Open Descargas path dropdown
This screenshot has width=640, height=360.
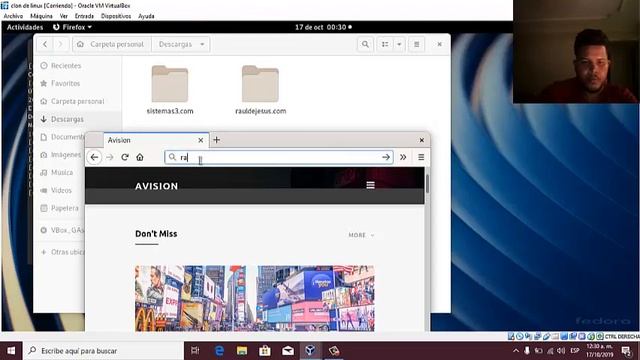click(181, 44)
